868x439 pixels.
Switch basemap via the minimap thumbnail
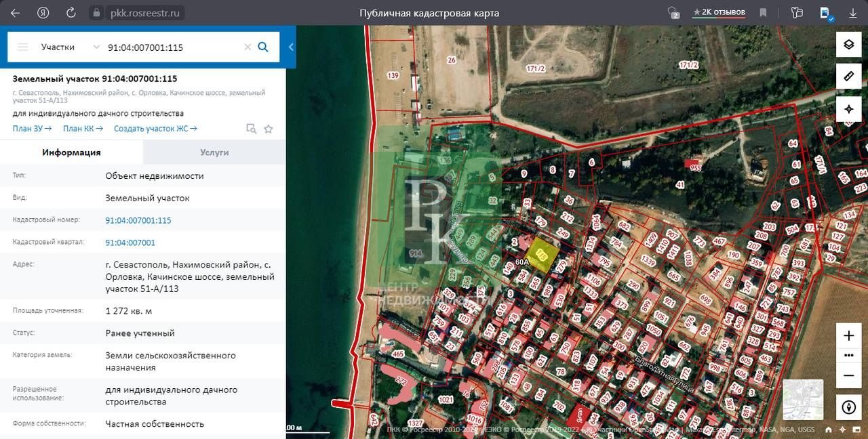click(x=803, y=400)
